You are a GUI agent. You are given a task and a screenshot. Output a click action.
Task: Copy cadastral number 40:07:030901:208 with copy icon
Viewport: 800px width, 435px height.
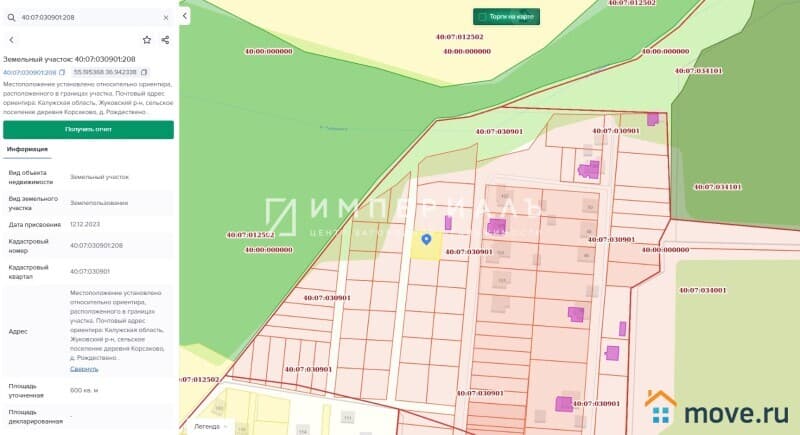point(62,72)
